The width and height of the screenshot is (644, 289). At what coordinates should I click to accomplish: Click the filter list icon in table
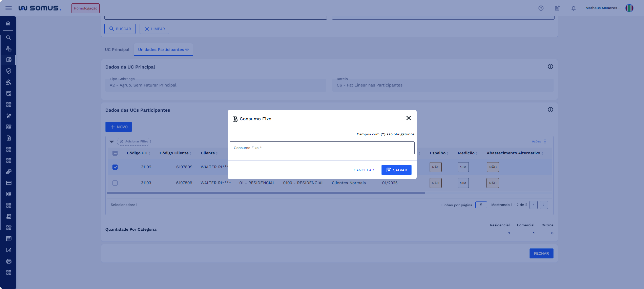pyautogui.click(x=111, y=141)
